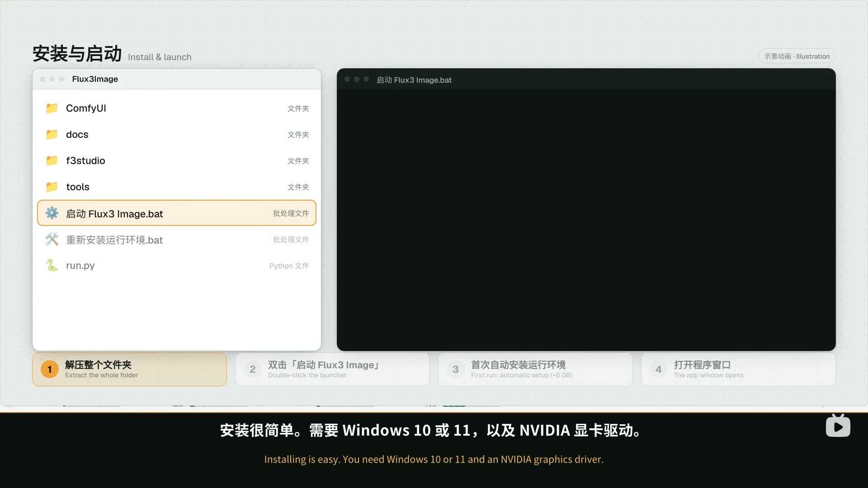
Task: Select the f3studio folder name
Action: [x=85, y=161]
